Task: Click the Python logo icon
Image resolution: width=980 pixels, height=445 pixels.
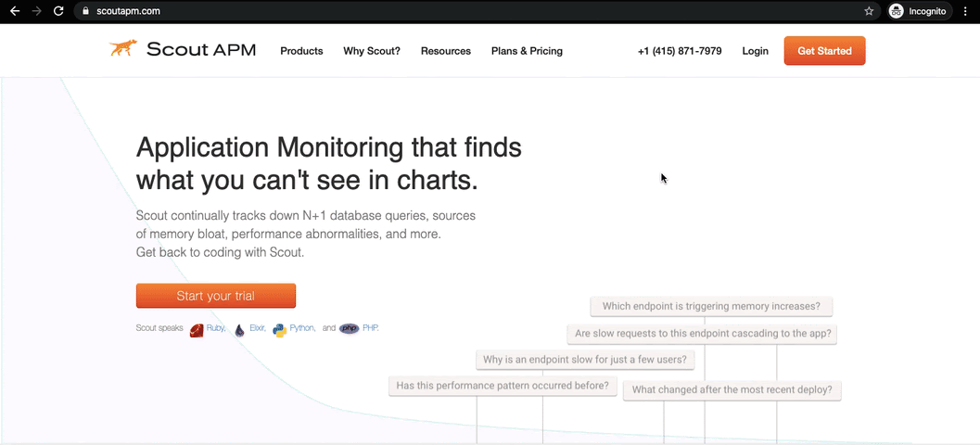Action: [x=279, y=329]
